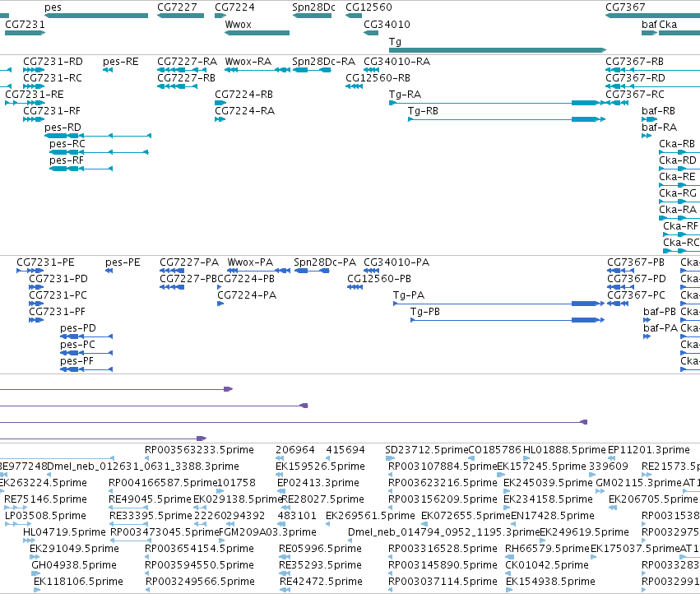This screenshot has width=700, height=594.
Task: Click the 415694 feature label
Action: pos(345,450)
